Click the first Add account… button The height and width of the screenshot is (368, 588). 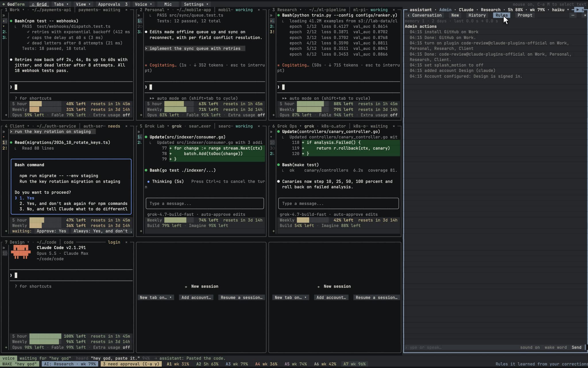pos(196,298)
